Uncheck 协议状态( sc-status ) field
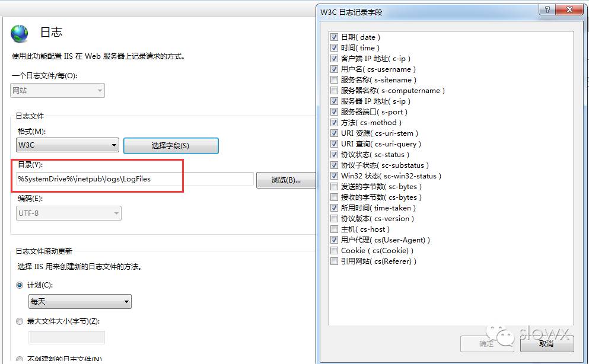The height and width of the screenshot is (364, 589). pyautogui.click(x=334, y=155)
